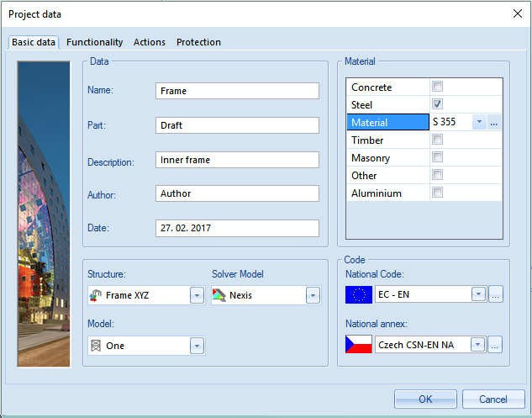Open the National annex browse button
This screenshot has width=532, height=418.
(496, 345)
